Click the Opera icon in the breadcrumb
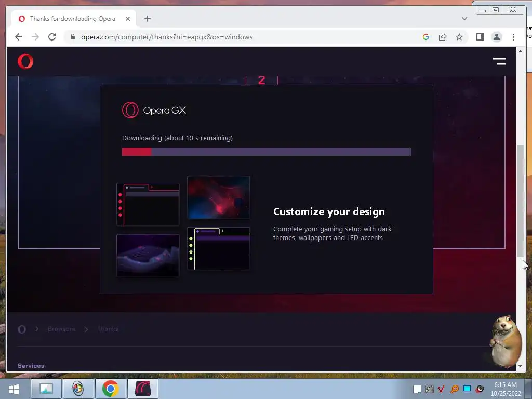The image size is (532, 399). pyautogui.click(x=22, y=329)
